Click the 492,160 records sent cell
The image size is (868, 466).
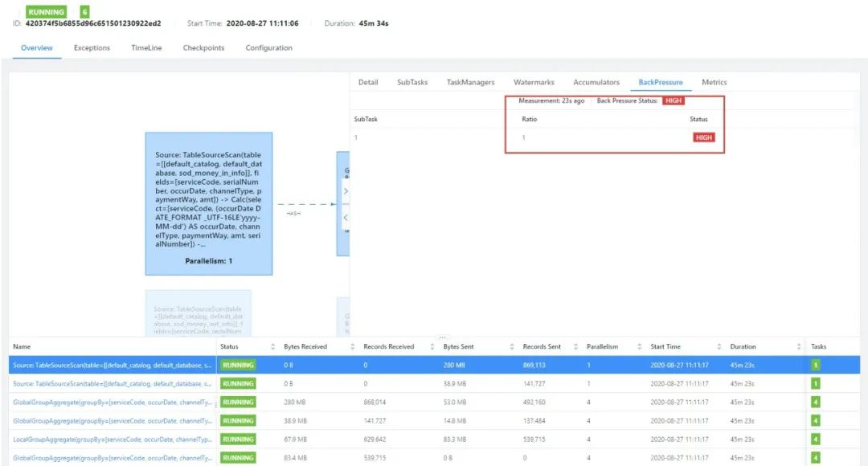(534, 403)
